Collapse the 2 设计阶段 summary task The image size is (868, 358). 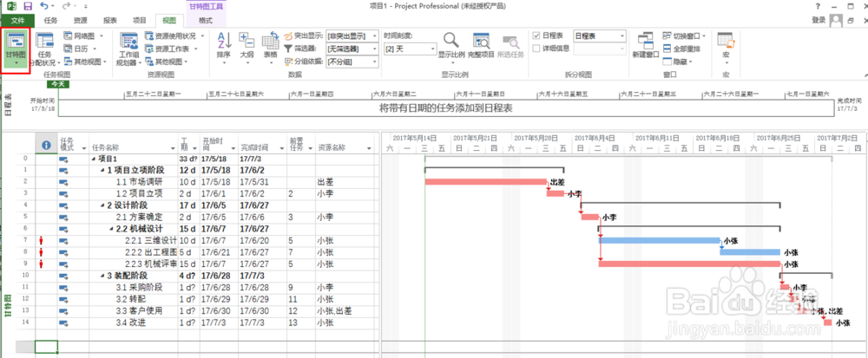click(x=102, y=205)
